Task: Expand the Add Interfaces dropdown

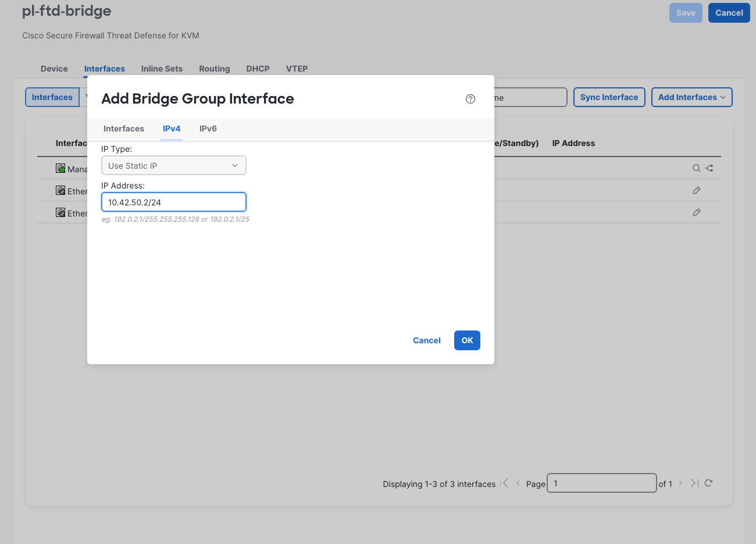Action: (691, 97)
